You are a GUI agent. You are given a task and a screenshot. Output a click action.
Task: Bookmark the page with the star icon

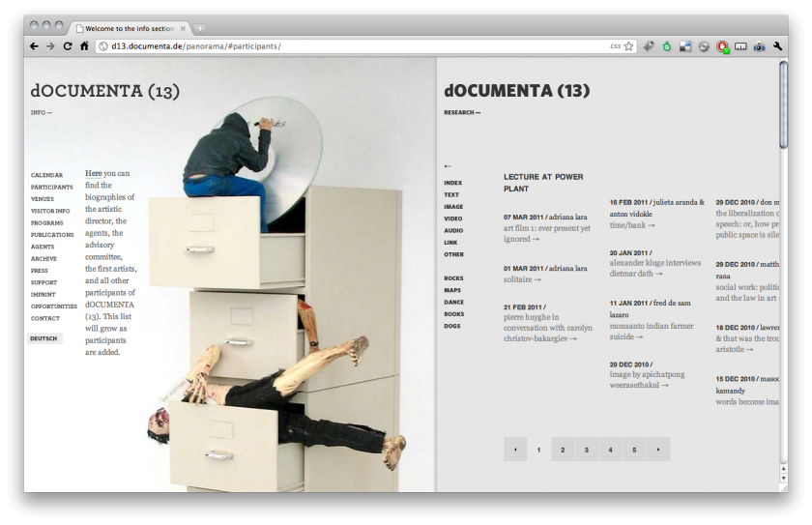click(628, 46)
